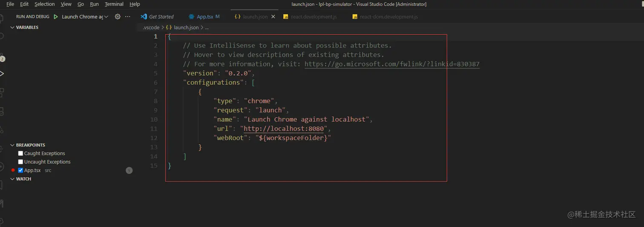Open App.tsx breakpoint row in BREAKPOINTS list
This screenshot has width=644, height=227.
point(71,170)
